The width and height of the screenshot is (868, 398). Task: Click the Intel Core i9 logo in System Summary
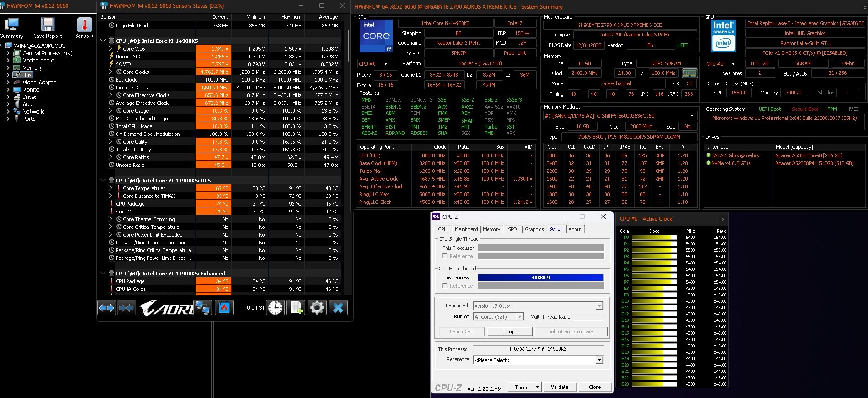pyautogui.click(x=376, y=36)
